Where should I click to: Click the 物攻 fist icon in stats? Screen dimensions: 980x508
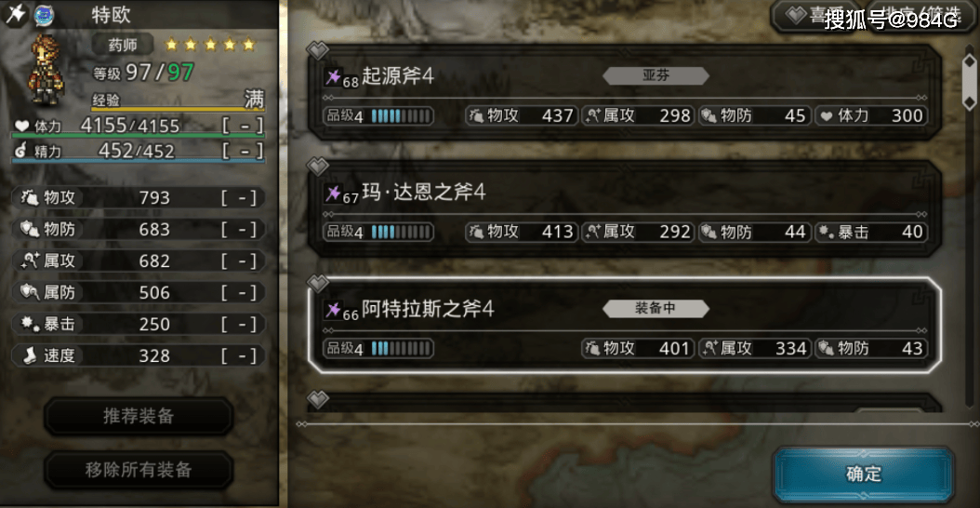pyautogui.click(x=30, y=197)
